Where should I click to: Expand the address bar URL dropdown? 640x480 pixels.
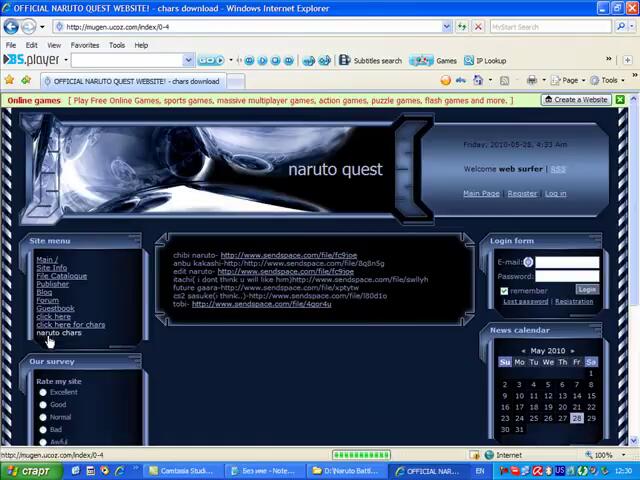pyautogui.click(x=445, y=27)
